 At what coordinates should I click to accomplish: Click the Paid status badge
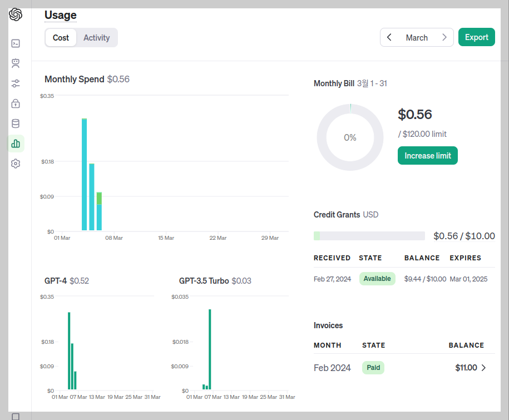(x=373, y=368)
